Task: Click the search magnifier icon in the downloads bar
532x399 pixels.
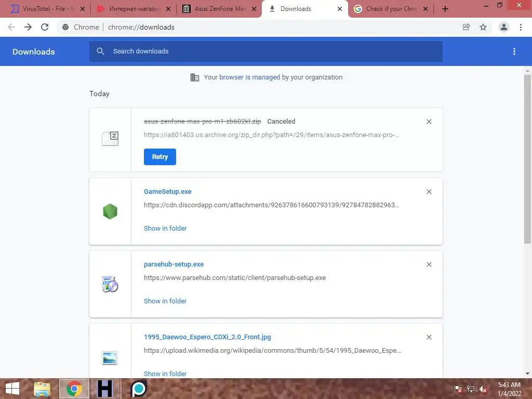Action: coord(100,51)
